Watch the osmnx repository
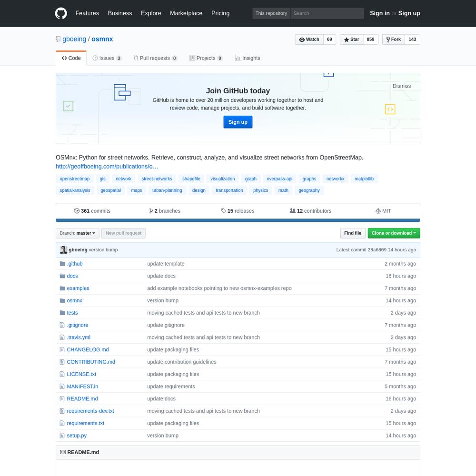Image resolution: width=476 pixels, height=476 pixels. (x=309, y=40)
